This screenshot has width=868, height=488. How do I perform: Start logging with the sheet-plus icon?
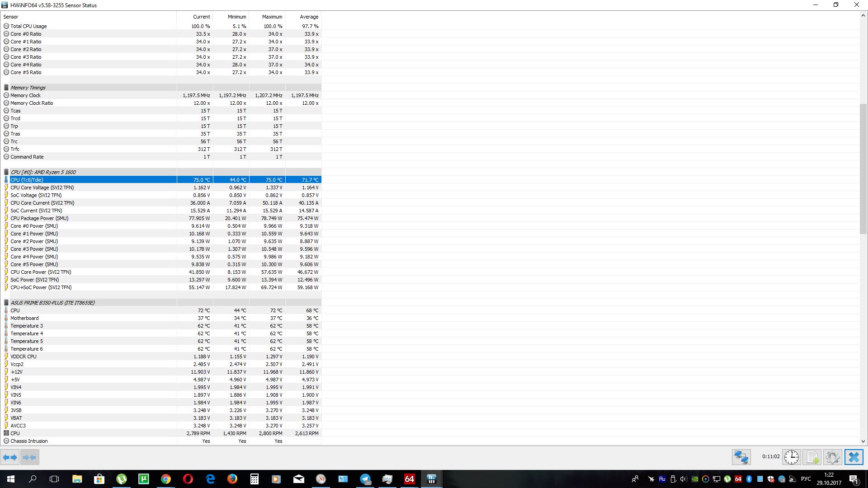pos(812,457)
